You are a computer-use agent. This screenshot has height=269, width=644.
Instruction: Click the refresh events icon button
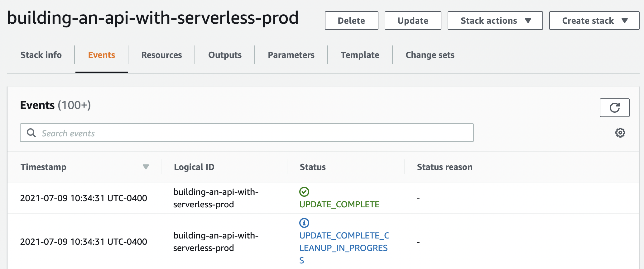click(614, 108)
